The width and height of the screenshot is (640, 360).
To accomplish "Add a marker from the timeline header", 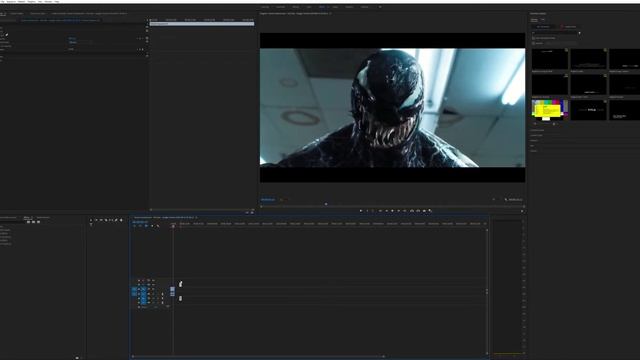I will pos(152,226).
